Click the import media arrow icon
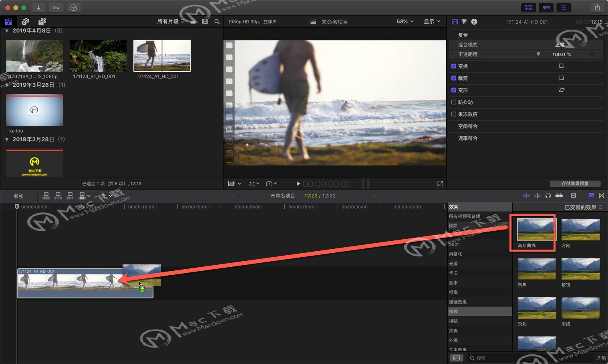The height and width of the screenshot is (364, 608). click(38, 8)
